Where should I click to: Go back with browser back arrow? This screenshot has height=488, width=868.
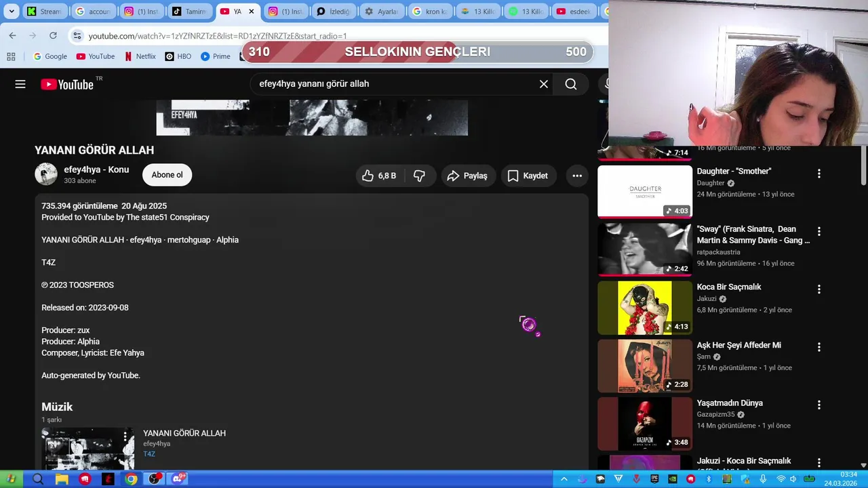pos(12,35)
